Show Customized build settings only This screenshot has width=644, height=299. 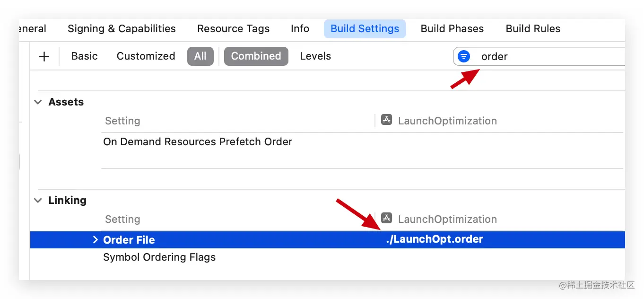(x=146, y=56)
